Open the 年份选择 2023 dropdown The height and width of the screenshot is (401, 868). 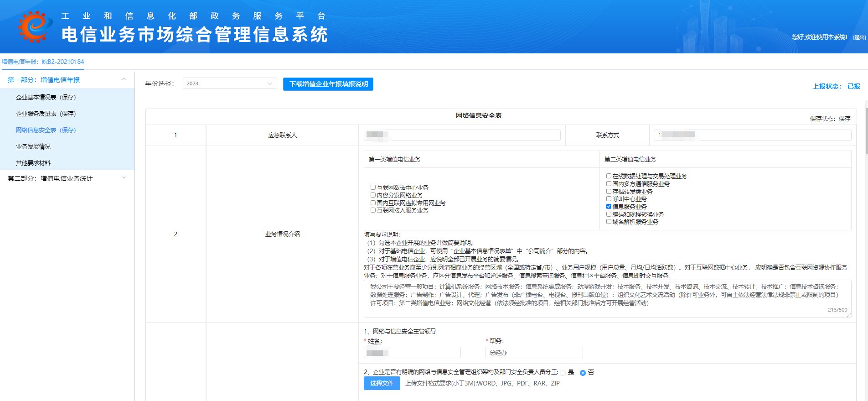(230, 83)
